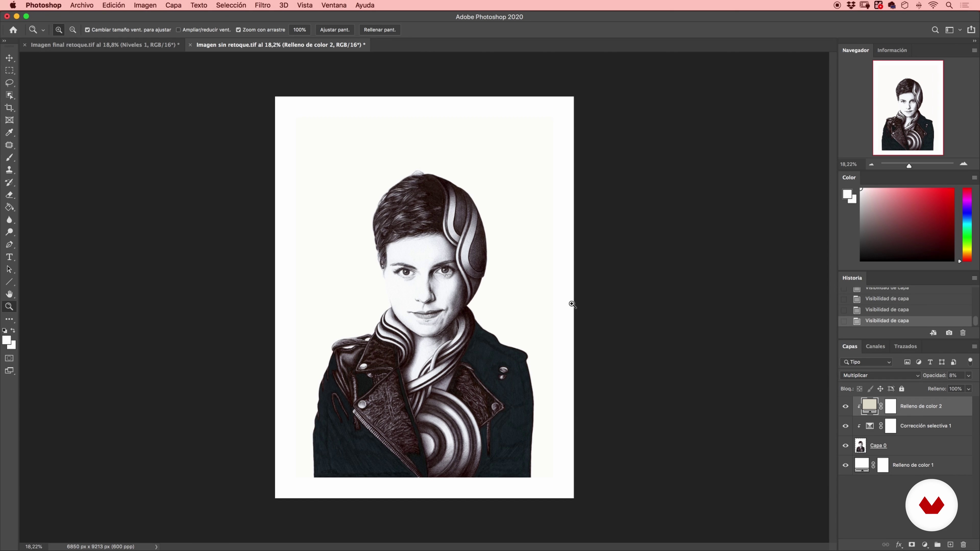This screenshot has height=551, width=980.
Task: Choose Zoom In mode in options bar
Action: coord(59,30)
